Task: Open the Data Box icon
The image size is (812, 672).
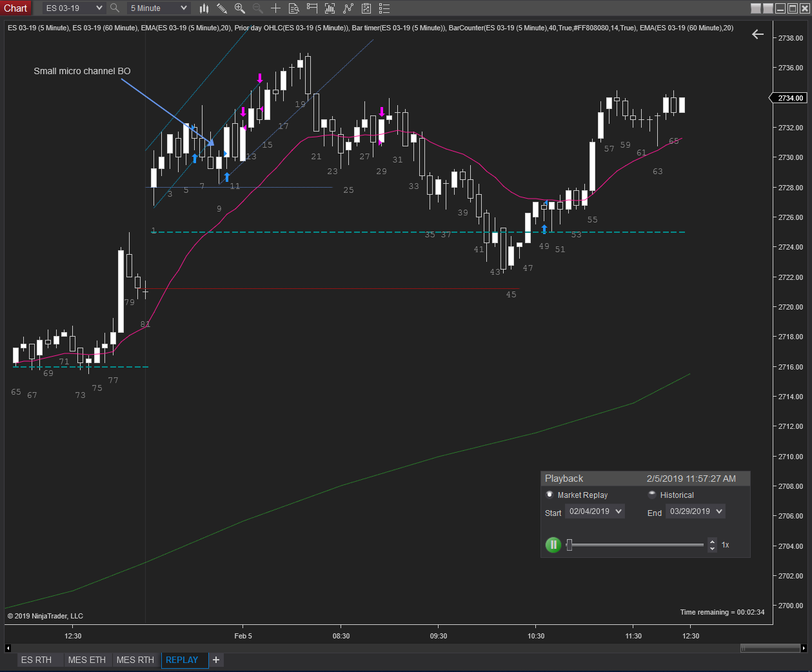Action: point(293,8)
